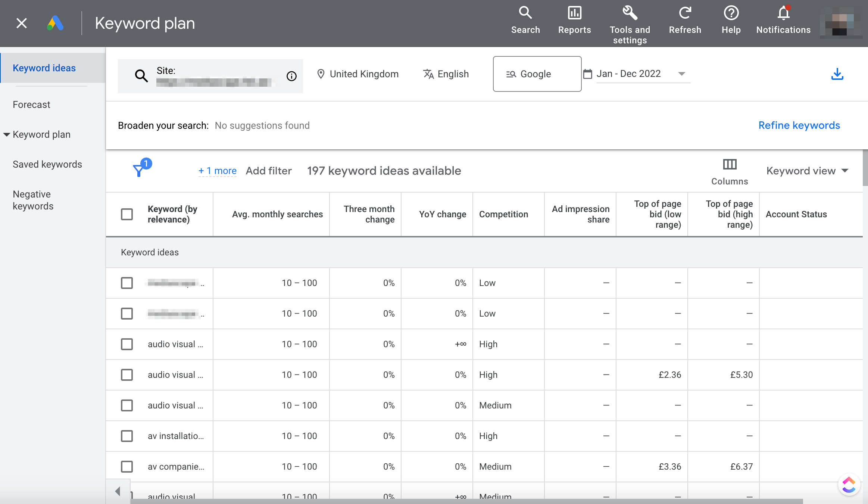Screen dimensions: 868x504
Task: Open the ClickUp floating widget
Action: pos(849,485)
